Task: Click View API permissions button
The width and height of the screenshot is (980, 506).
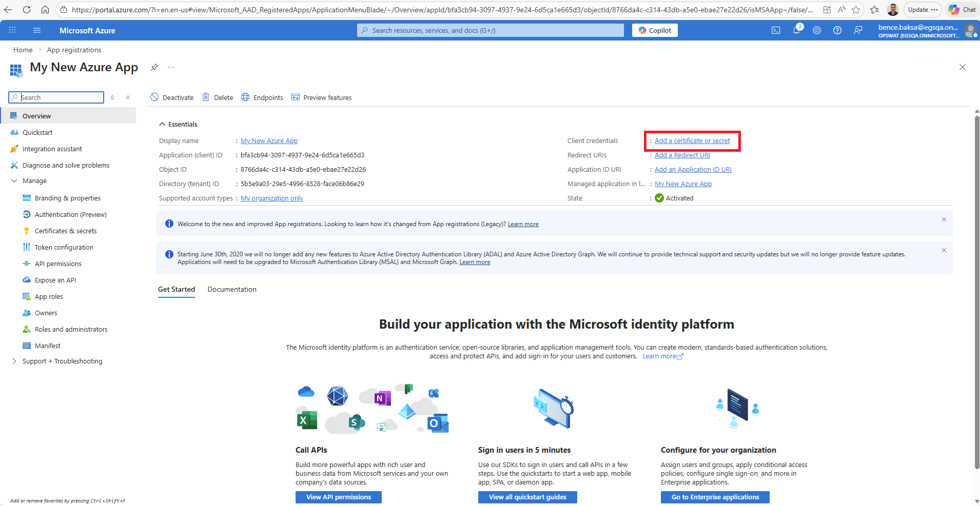Action: pos(339,497)
